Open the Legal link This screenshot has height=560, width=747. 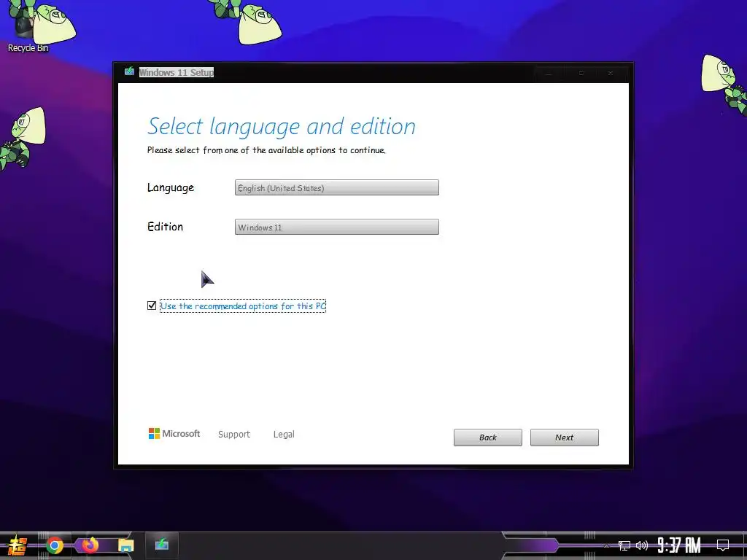[x=284, y=434]
